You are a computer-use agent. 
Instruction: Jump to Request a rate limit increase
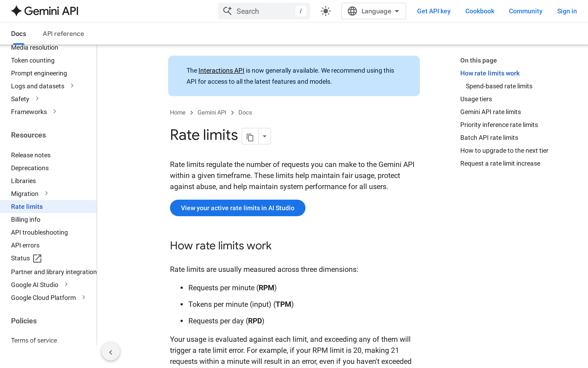pyautogui.click(x=500, y=164)
